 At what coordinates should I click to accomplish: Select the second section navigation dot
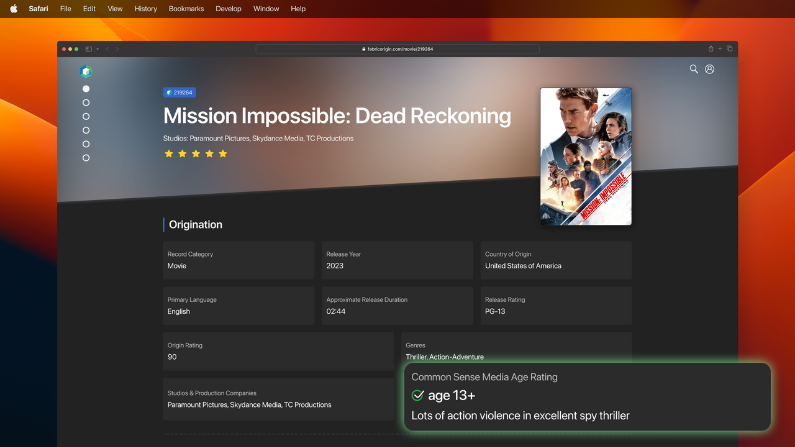[x=86, y=102]
